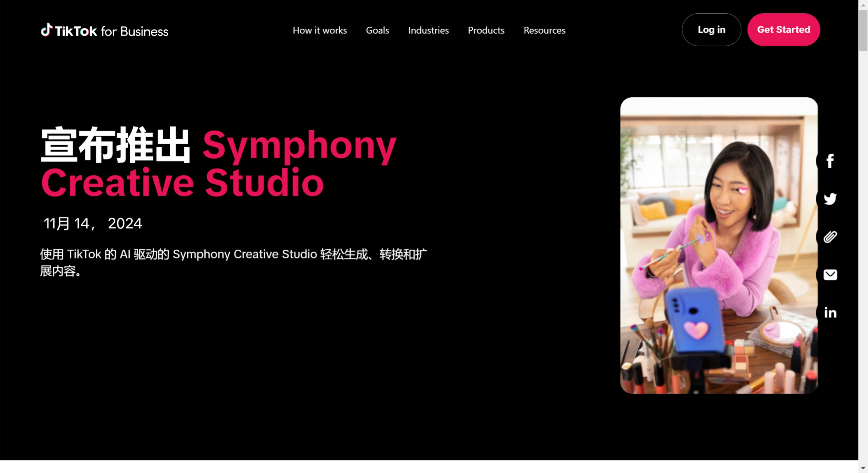Click the Industries navigation link

pos(428,30)
